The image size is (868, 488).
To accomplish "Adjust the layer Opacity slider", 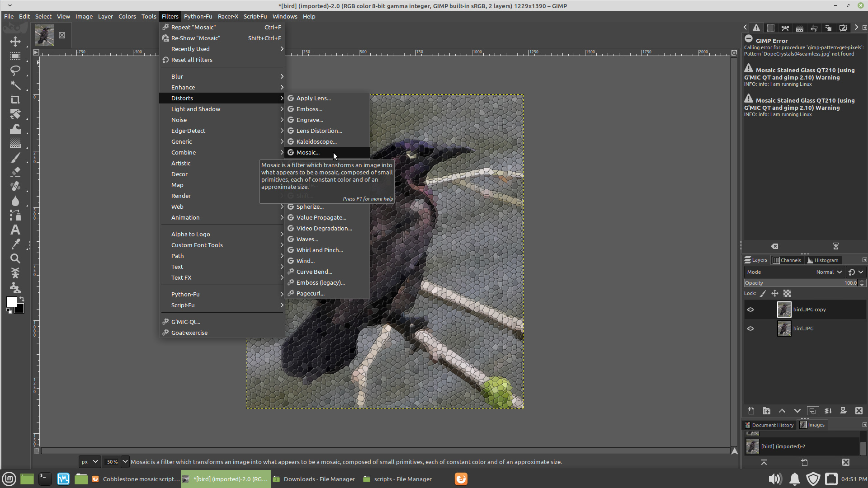I will (x=801, y=283).
